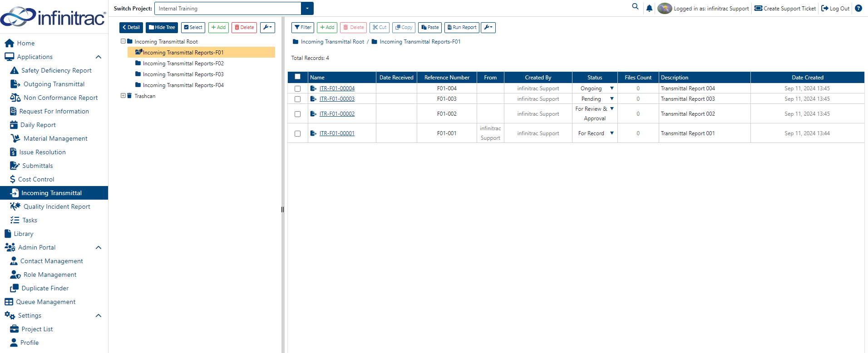Open Safety Deficiency Report from sidebar

[56, 70]
